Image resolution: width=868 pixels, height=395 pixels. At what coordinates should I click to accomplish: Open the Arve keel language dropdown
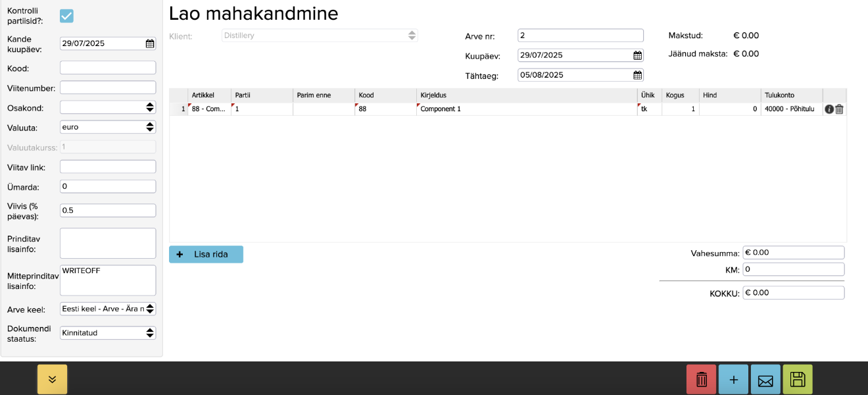tap(108, 309)
